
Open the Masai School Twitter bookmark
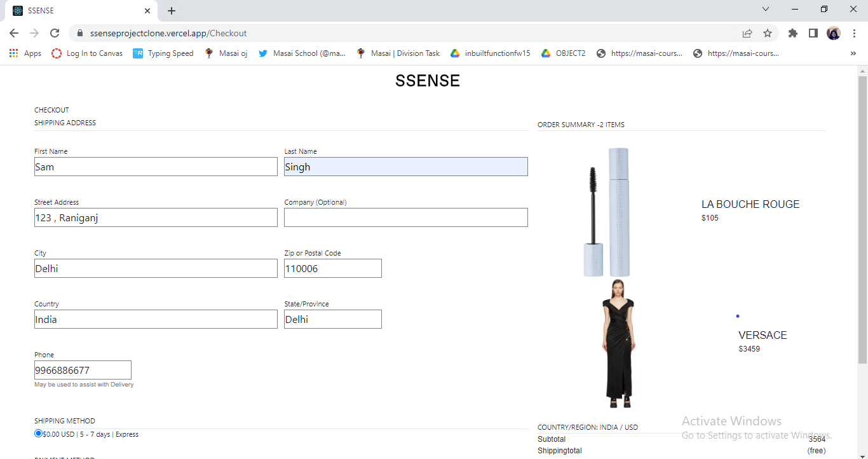coord(302,53)
